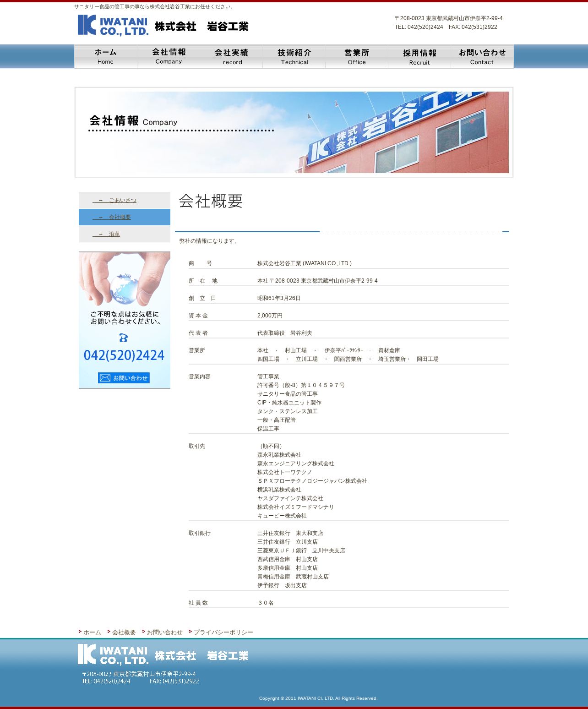Viewport: 588px width, 709px height.
Task: Click the text 株式会社岩谷工業 (IWATANI CO.,LTD.)
Action: [x=305, y=263]
